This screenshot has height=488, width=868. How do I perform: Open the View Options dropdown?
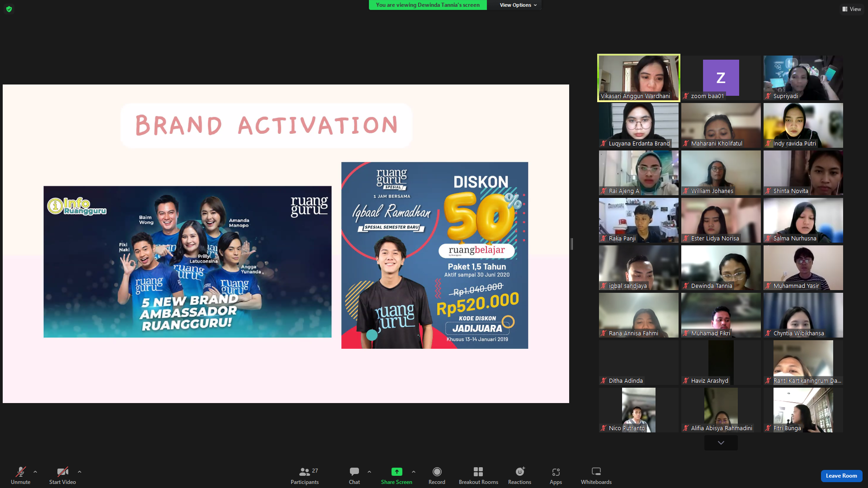coord(518,5)
